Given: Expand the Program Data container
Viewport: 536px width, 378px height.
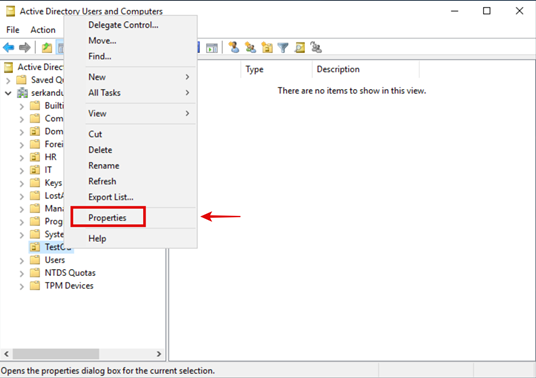Looking at the screenshot, I should (22, 222).
